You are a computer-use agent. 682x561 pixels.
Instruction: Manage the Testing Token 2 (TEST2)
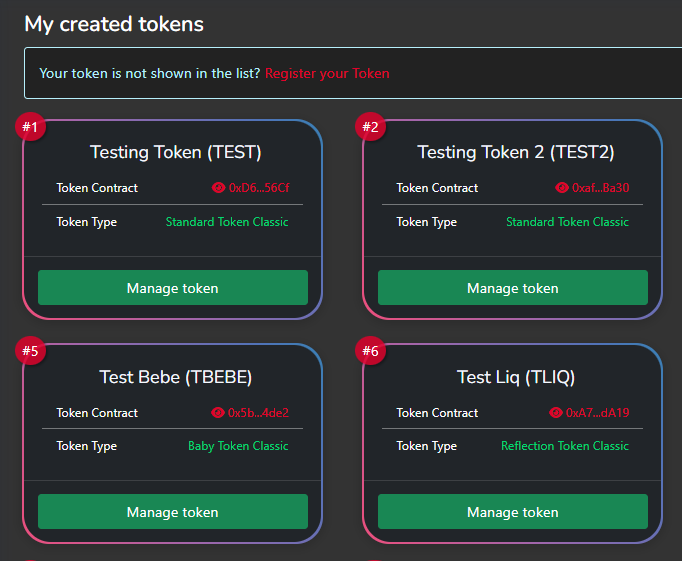(512, 288)
